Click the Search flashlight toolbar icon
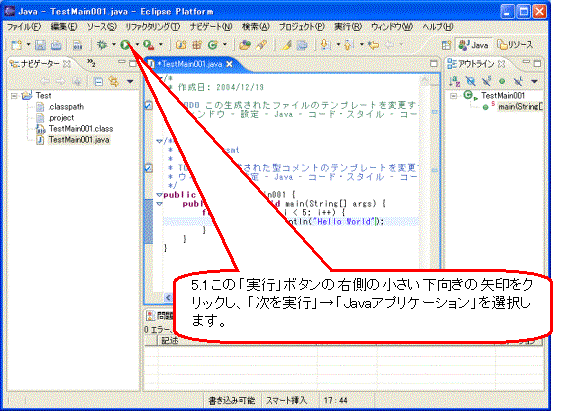This screenshot has width=565, height=411. point(262,45)
